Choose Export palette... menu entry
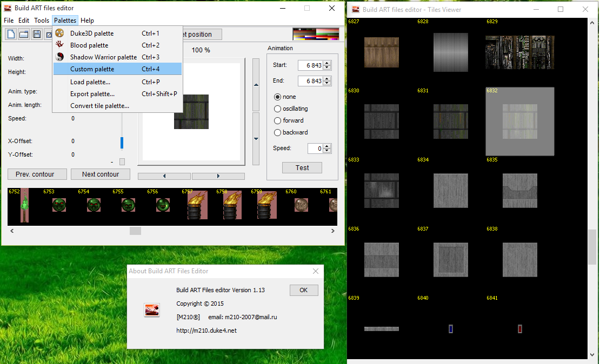Screen dimensions: 600x364 [117, 93]
